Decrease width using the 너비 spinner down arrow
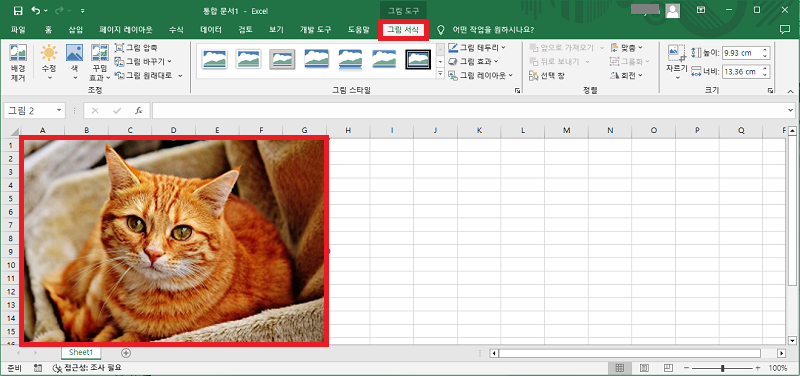800x376 pixels. coord(765,75)
